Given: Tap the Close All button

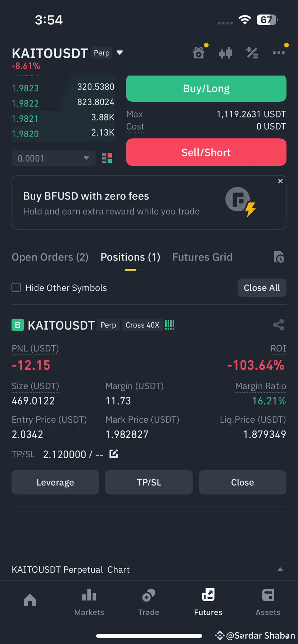Looking at the screenshot, I should click(x=262, y=287).
